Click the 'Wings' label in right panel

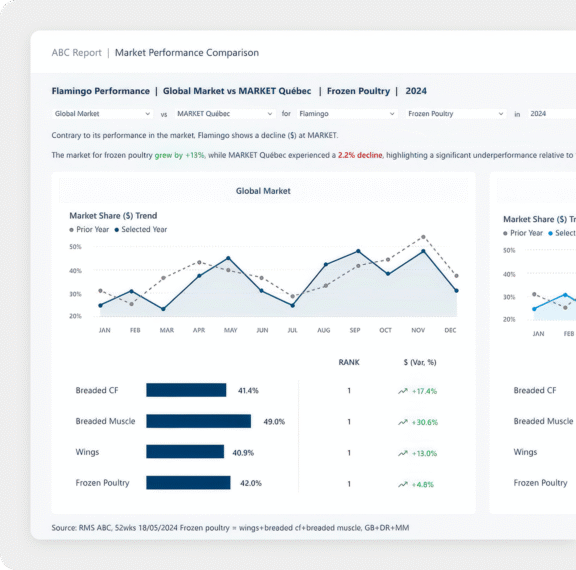click(525, 452)
